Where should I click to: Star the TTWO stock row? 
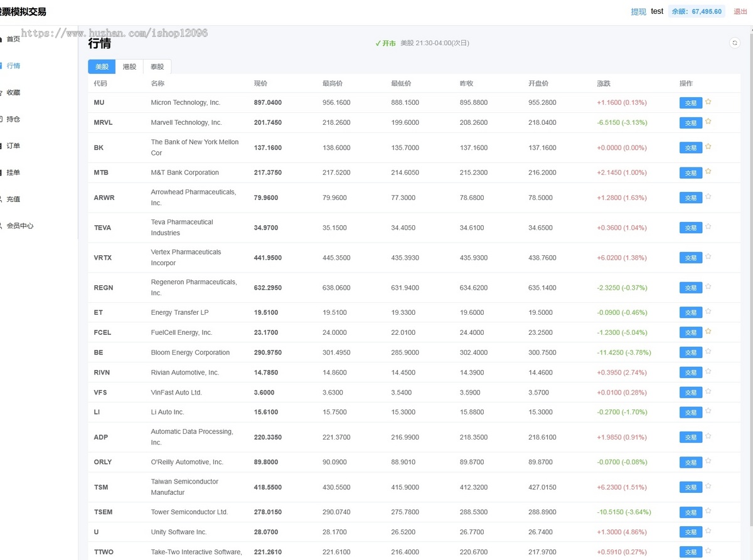(708, 551)
